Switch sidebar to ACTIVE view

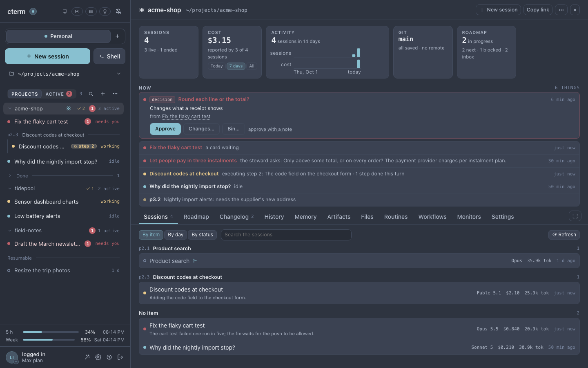[59, 94]
